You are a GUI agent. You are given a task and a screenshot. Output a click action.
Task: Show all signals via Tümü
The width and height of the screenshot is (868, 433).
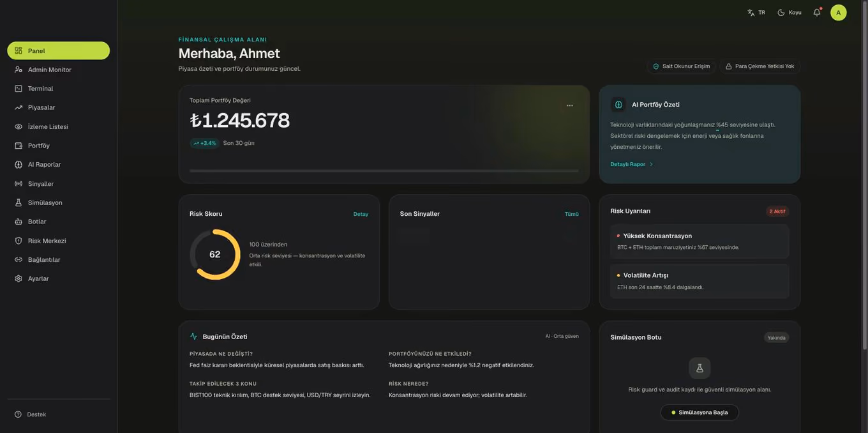(572, 214)
